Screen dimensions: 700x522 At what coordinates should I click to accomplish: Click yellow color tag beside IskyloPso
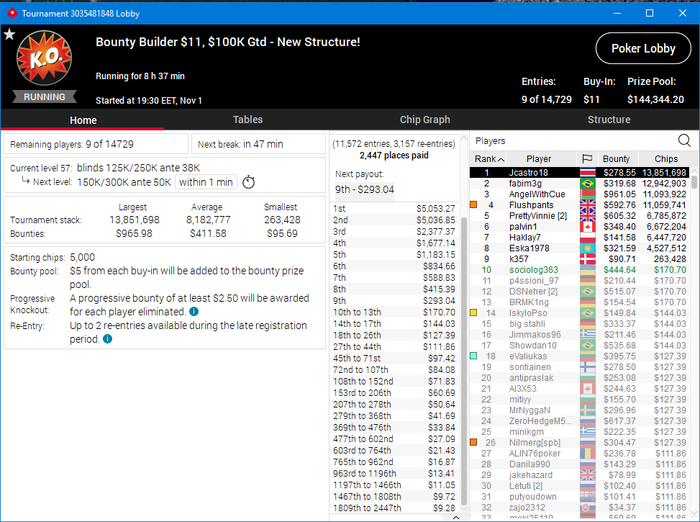click(x=474, y=313)
